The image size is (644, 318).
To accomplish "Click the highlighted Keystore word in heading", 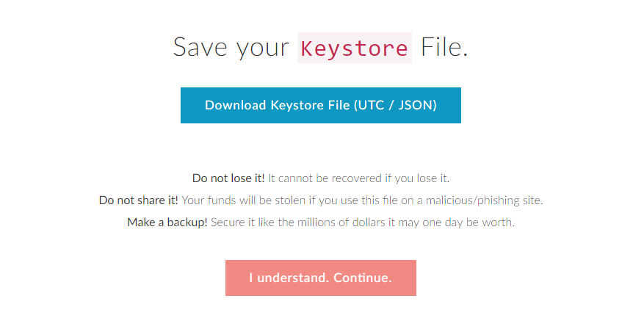I will pyautogui.click(x=354, y=48).
